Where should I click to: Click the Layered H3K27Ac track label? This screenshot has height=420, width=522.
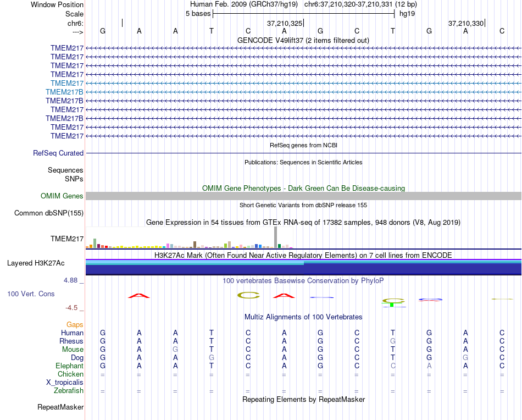pyautogui.click(x=36, y=263)
